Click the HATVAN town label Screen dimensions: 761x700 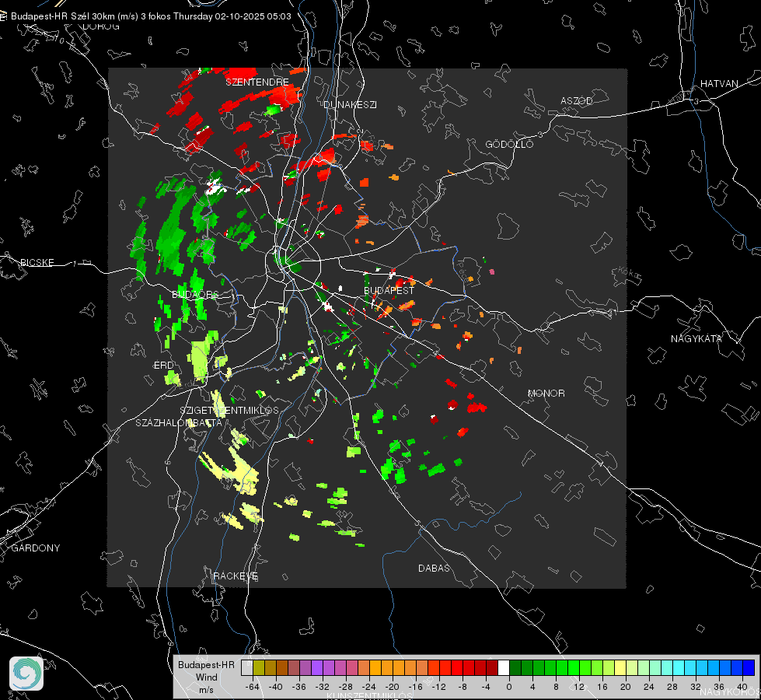[x=719, y=83]
